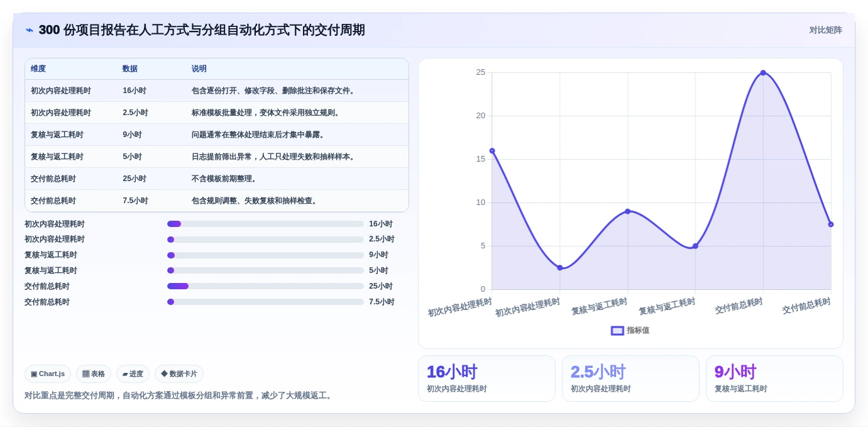This screenshot has width=868, height=427.
Task: Click the progress bar labeled 9小时
Action: tap(265, 255)
